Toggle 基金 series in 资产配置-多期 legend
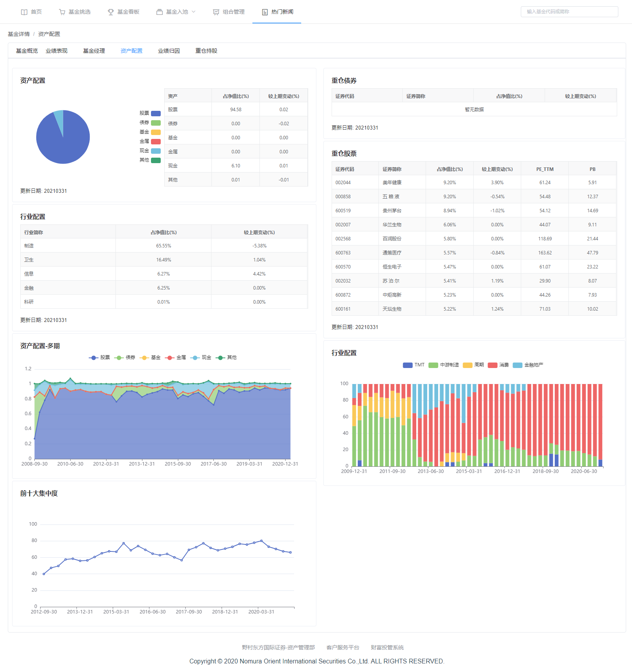The height and width of the screenshot is (672, 632). point(150,357)
